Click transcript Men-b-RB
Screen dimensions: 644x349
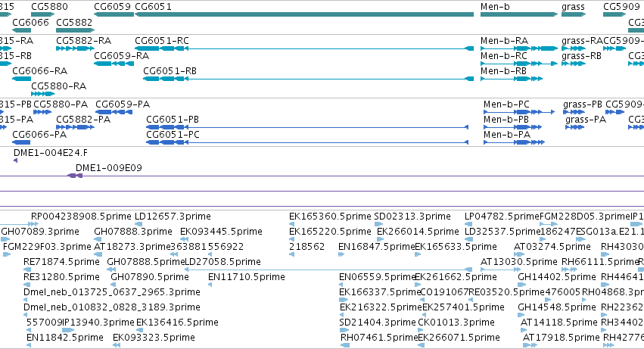(503, 71)
